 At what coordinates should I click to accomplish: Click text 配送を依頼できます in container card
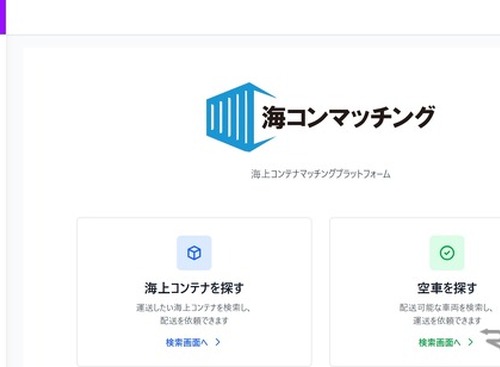194,321
